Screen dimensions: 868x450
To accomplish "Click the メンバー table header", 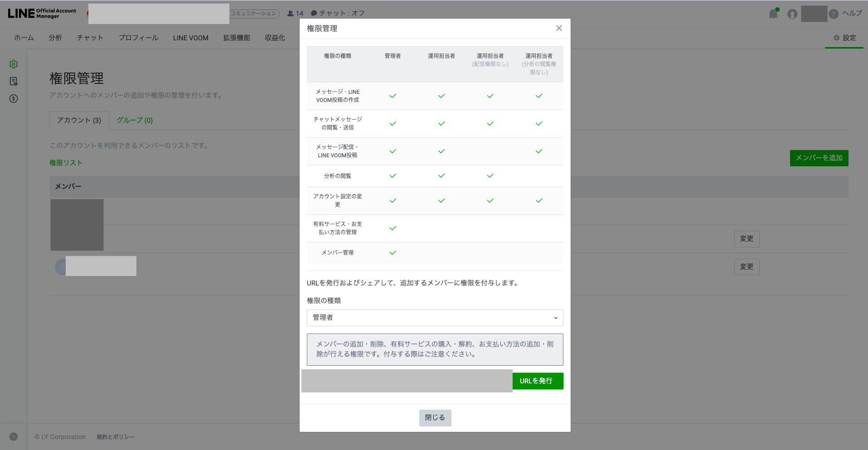I will click(68, 187).
